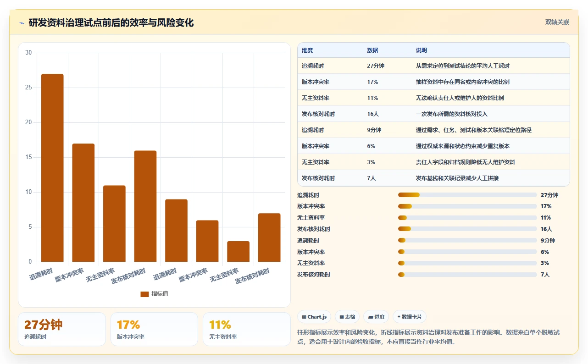
Task: Click the description 无法确认责任人或维护人的资料比例
Action: (x=460, y=98)
